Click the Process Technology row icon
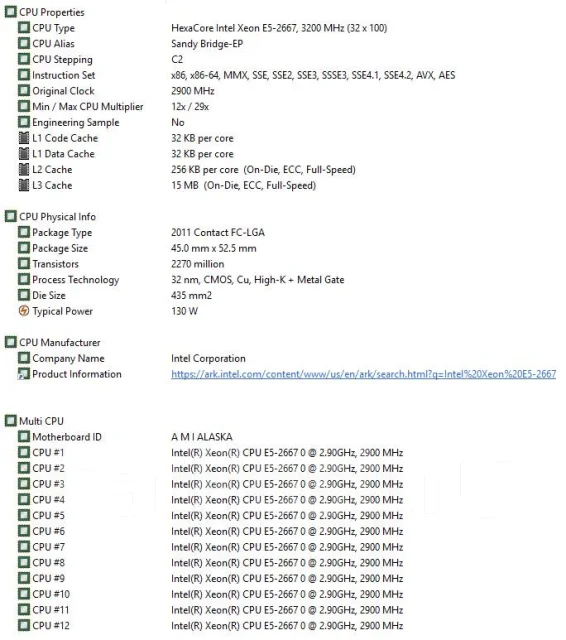566x640 pixels. tap(24, 279)
